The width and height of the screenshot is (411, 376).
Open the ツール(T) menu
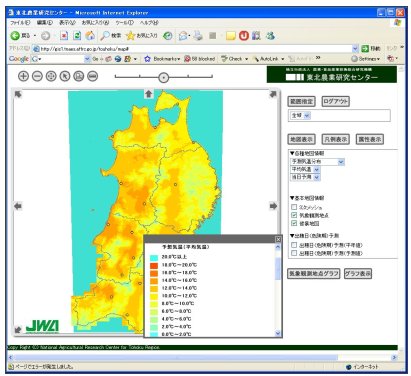click(124, 23)
